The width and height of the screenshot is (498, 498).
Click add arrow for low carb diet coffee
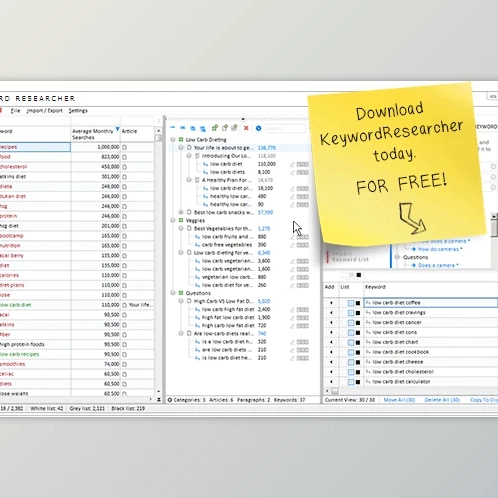[331, 303]
